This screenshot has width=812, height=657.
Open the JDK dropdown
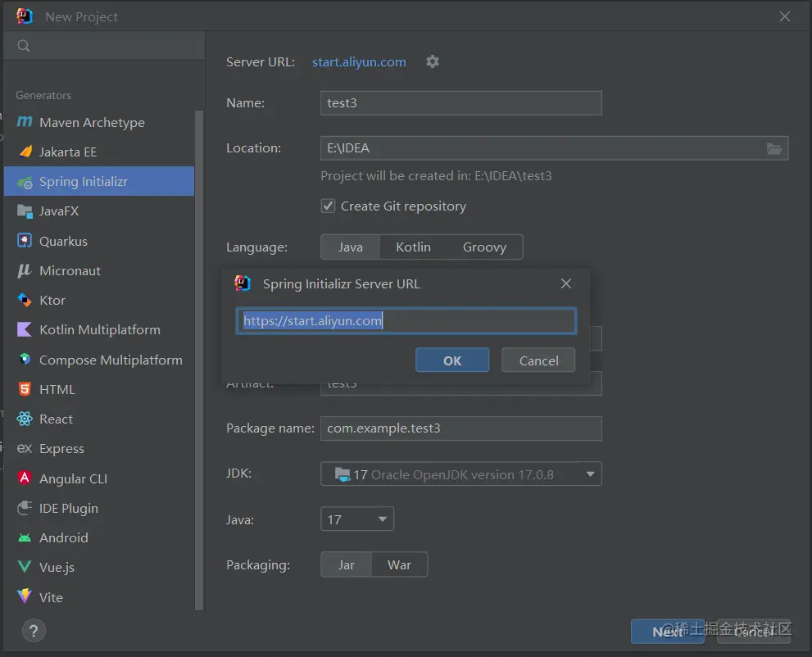[x=460, y=473]
